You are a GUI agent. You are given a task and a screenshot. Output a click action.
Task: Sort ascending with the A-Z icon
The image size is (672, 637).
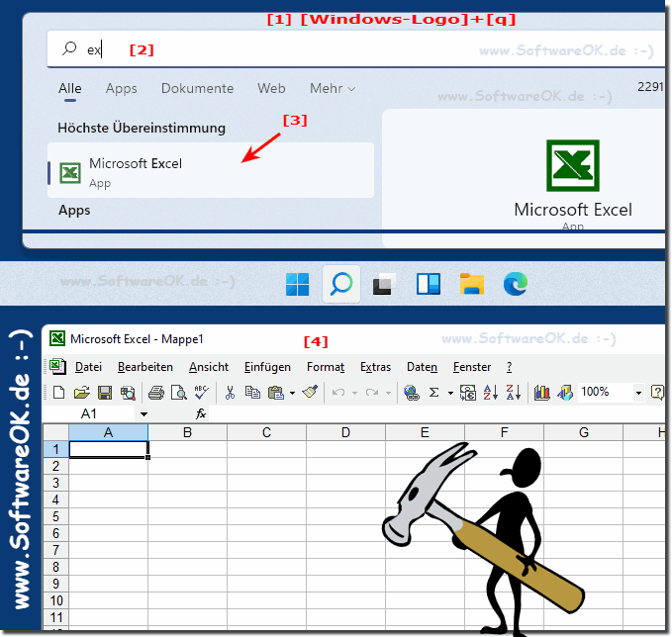[490, 393]
